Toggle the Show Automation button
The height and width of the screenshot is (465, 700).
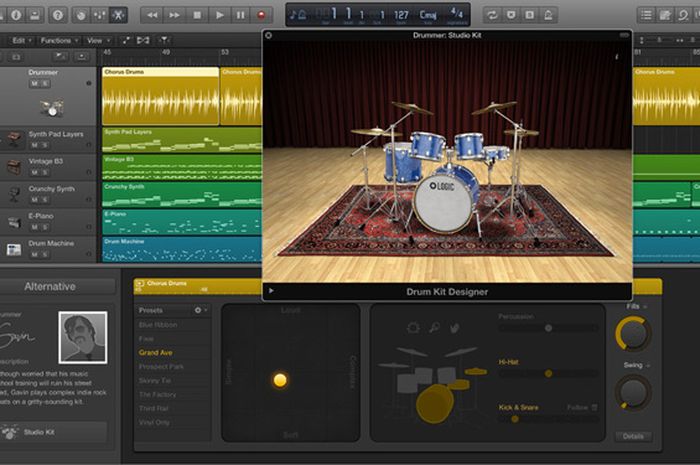pos(126,41)
